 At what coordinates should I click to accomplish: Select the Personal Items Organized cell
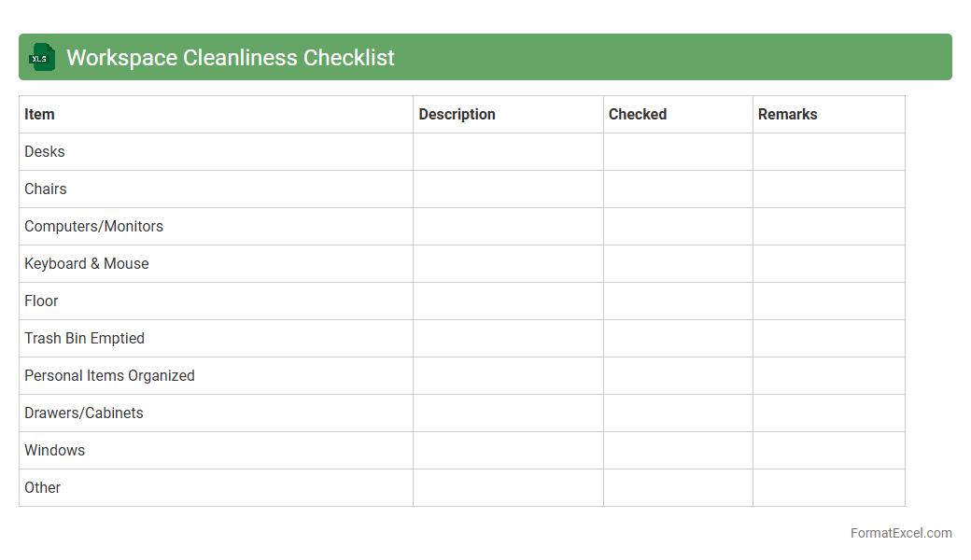(109, 376)
